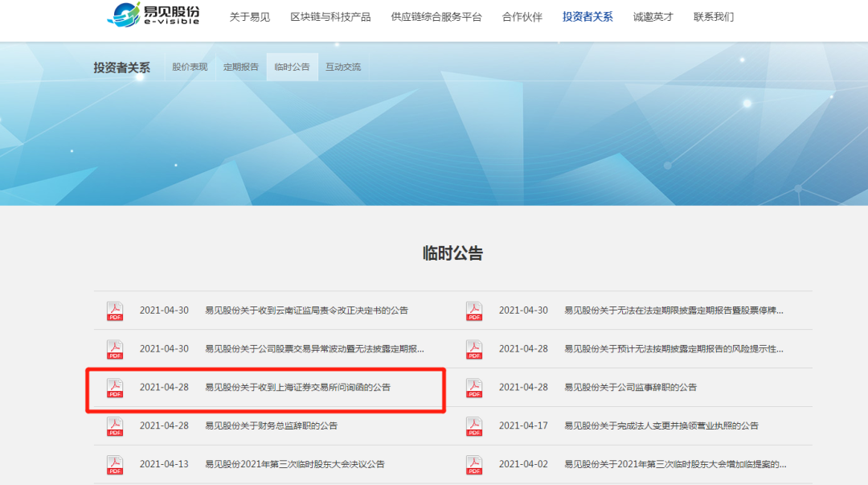Open the 合作伙伴 menu
Image resolution: width=868 pixels, height=485 pixels.
point(522,17)
